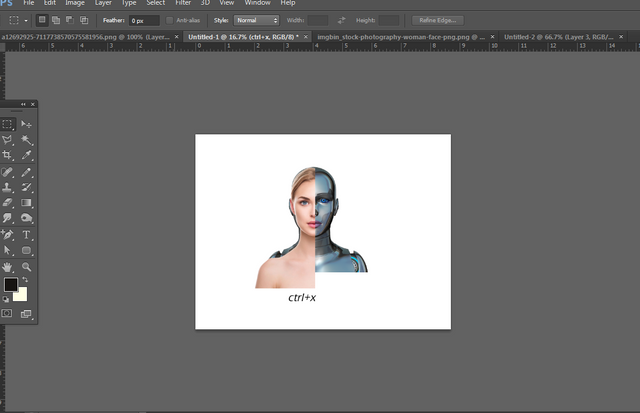The width and height of the screenshot is (640, 413).
Task: Select the Zoom tool
Action: [27, 267]
